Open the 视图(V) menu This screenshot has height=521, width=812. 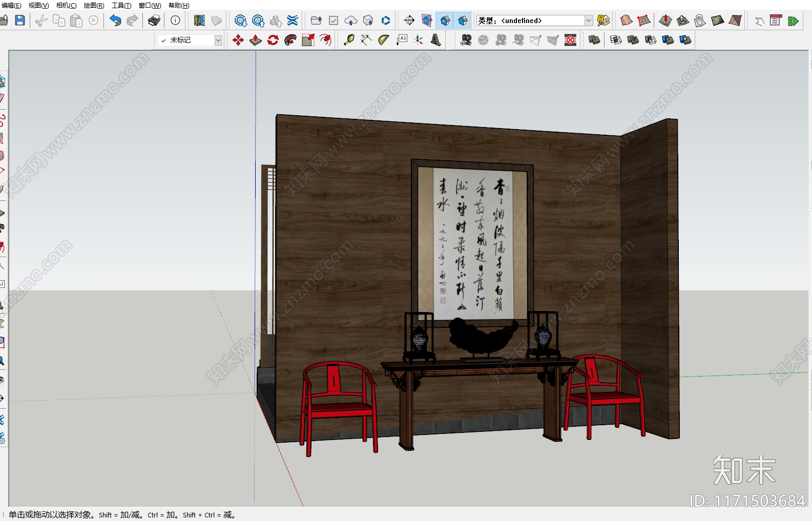(x=38, y=5)
